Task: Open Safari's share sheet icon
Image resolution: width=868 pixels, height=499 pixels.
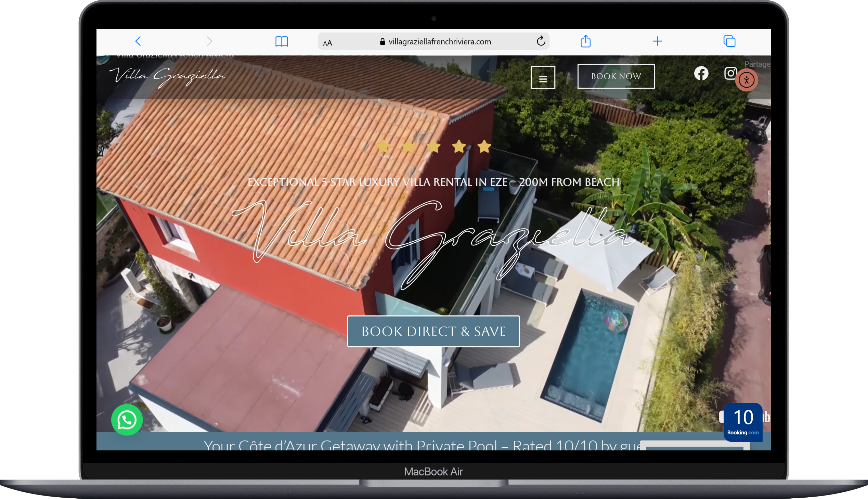Action: tap(586, 41)
